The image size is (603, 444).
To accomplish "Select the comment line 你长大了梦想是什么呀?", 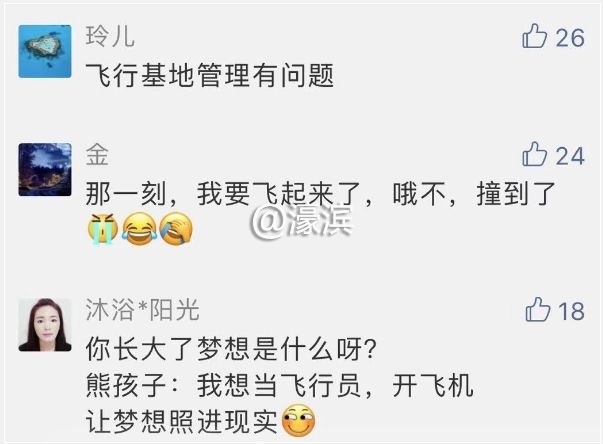I will (x=230, y=349).
